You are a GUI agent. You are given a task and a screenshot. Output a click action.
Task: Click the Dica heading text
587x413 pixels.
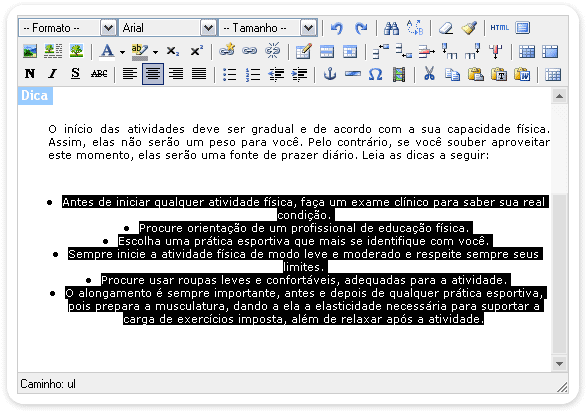34,95
